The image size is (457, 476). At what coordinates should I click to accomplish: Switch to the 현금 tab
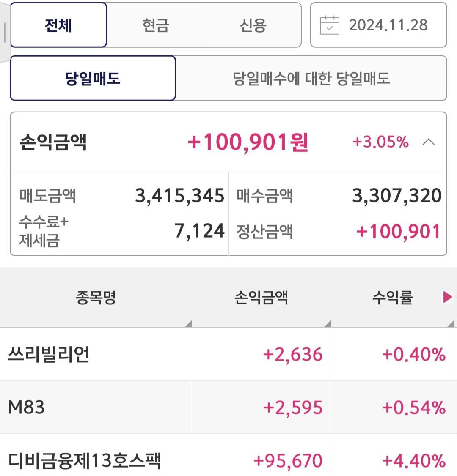pos(156,25)
